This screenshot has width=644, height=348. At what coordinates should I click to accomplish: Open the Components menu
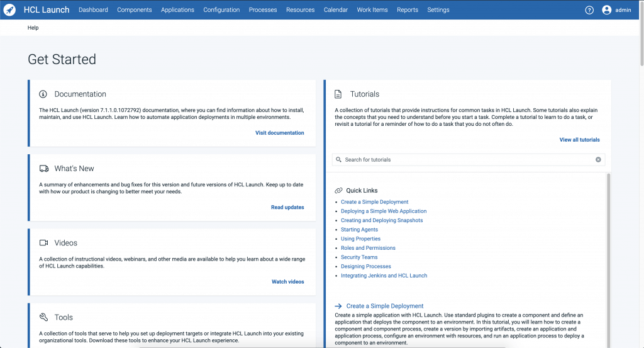point(135,10)
